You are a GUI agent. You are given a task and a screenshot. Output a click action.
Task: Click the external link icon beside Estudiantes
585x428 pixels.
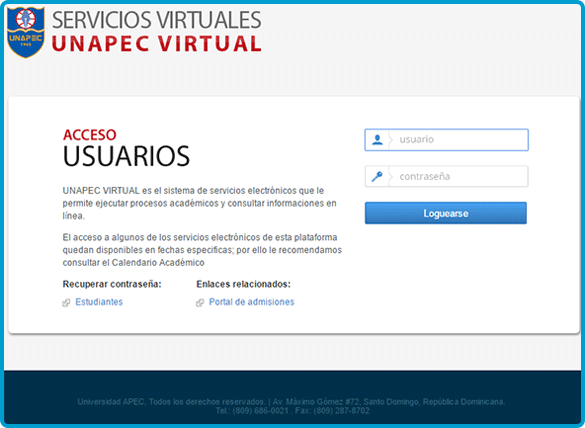point(66,303)
